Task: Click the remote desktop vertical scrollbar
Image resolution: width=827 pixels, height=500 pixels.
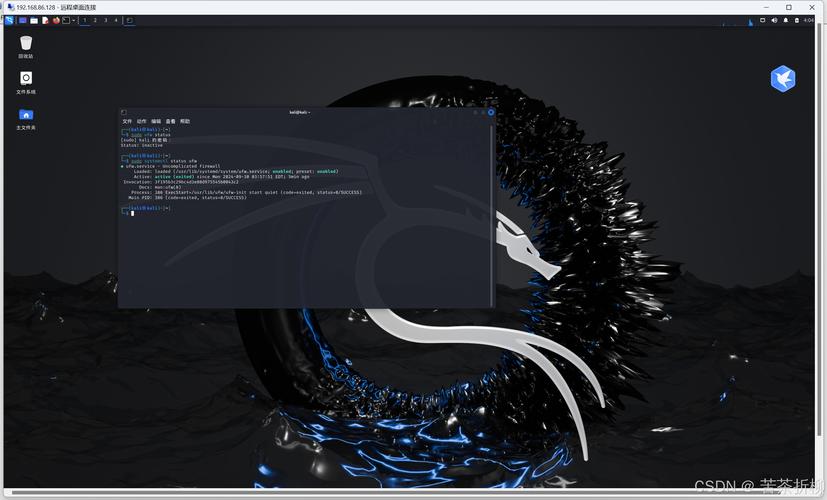Action: pos(819,227)
